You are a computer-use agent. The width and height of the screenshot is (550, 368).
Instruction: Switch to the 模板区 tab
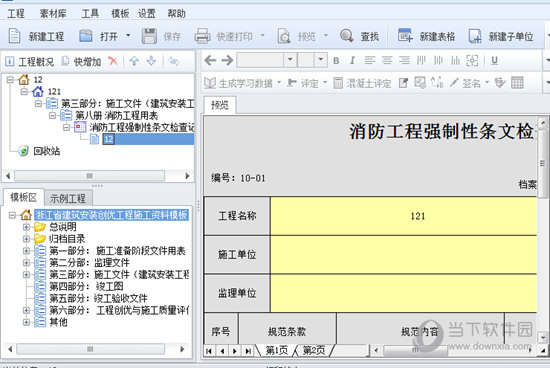pyautogui.click(x=24, y=198)
